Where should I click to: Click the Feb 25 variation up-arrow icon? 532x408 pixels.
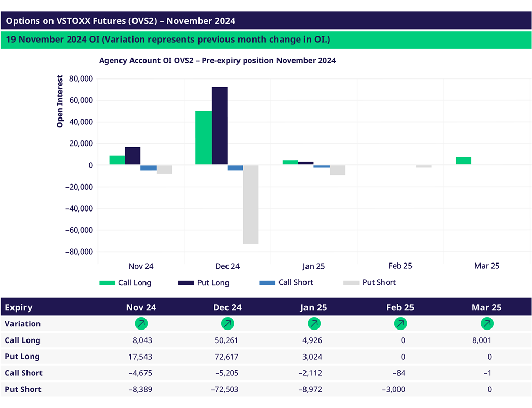[x=400, y=324]
